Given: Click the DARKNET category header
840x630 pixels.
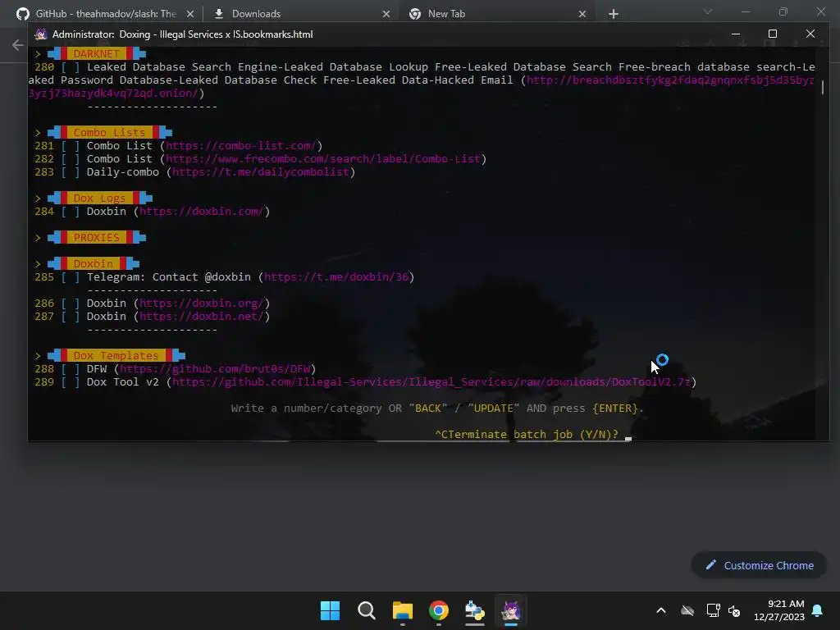Looking at the screenshot, I should (x=97, y=53).
